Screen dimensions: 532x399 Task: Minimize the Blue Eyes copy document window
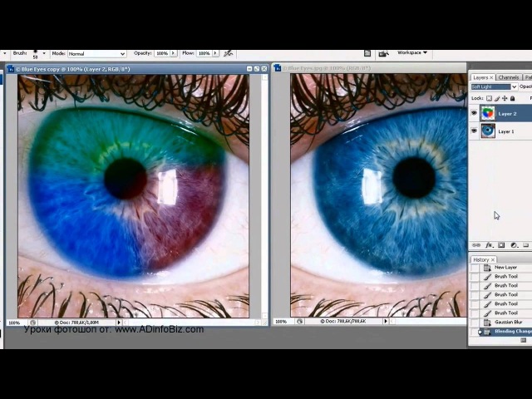pyautogui.click(x=249, y=69)
